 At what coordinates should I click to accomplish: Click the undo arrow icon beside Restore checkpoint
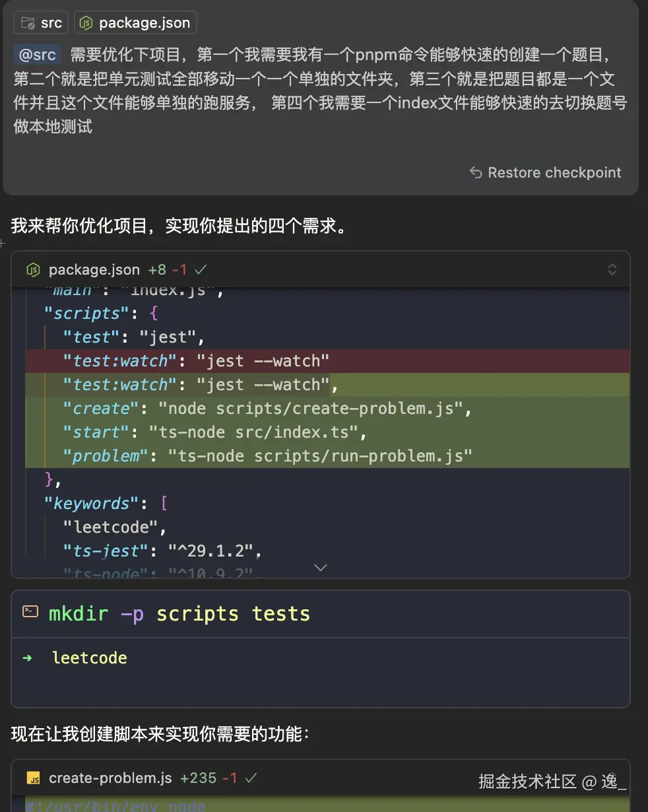pos(476,173)
